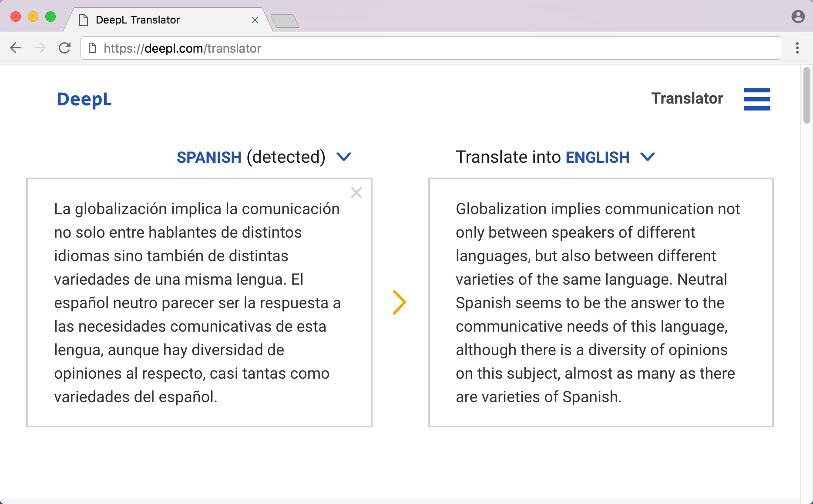
Task: Open Chrome's three-dot options menu
Action: pyautogui.click(x=797, y=48)
